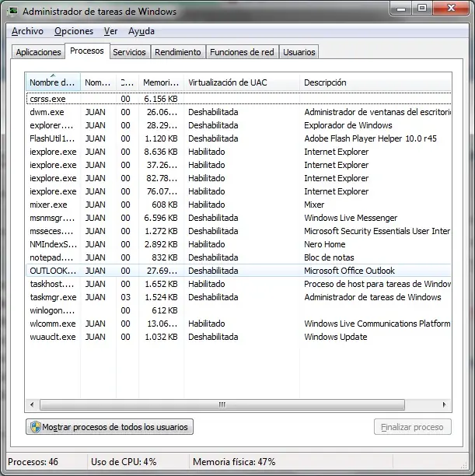The height and width of the screenshot is (476, 475).
Task: Click Adobe Flash Player Helper description
Action: [370, 138]
